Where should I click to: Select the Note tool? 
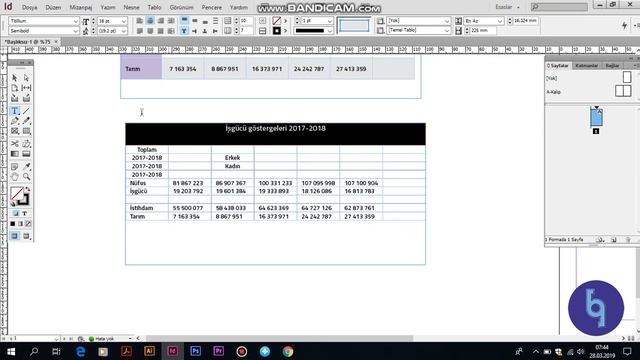[x=15, y=167]
